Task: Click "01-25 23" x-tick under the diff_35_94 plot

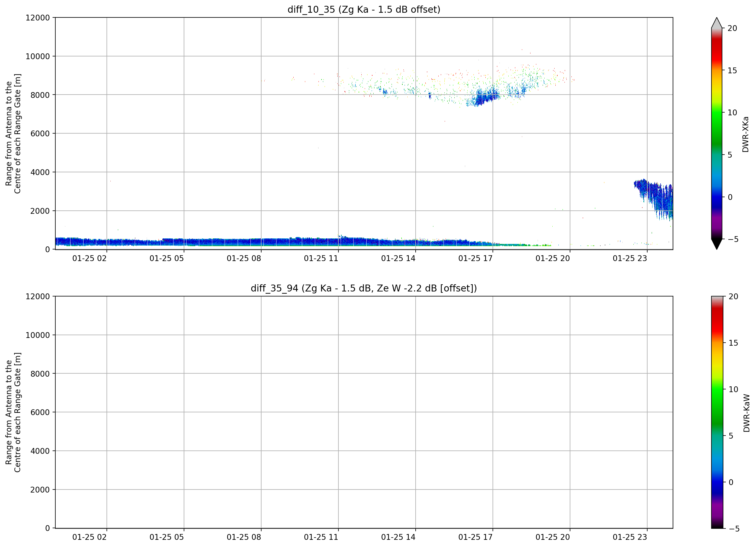Action: coord(630,537)
